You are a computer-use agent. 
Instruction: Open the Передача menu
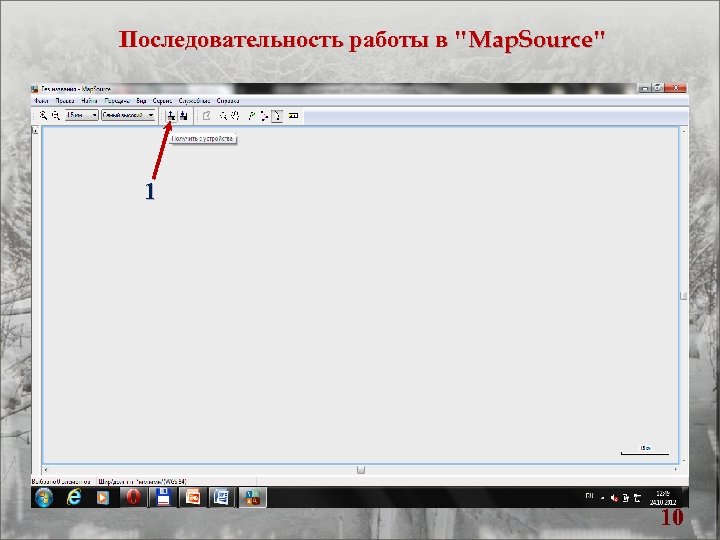point(117,101)
